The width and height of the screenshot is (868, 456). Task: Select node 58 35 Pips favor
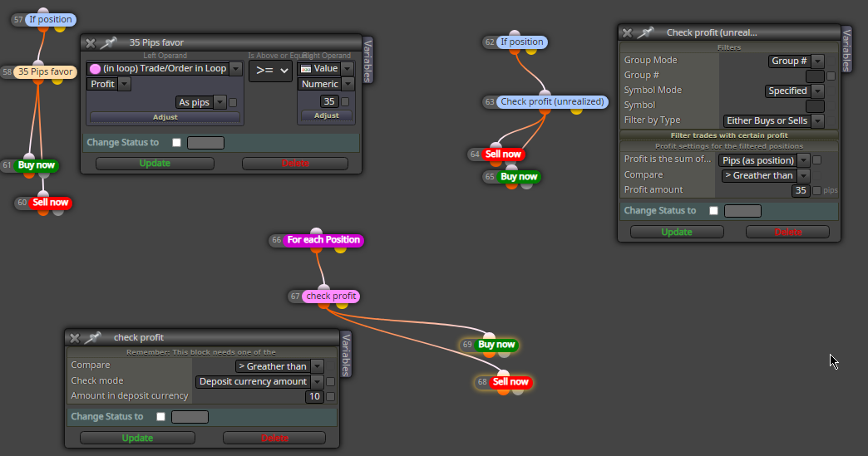pos(46,72)
